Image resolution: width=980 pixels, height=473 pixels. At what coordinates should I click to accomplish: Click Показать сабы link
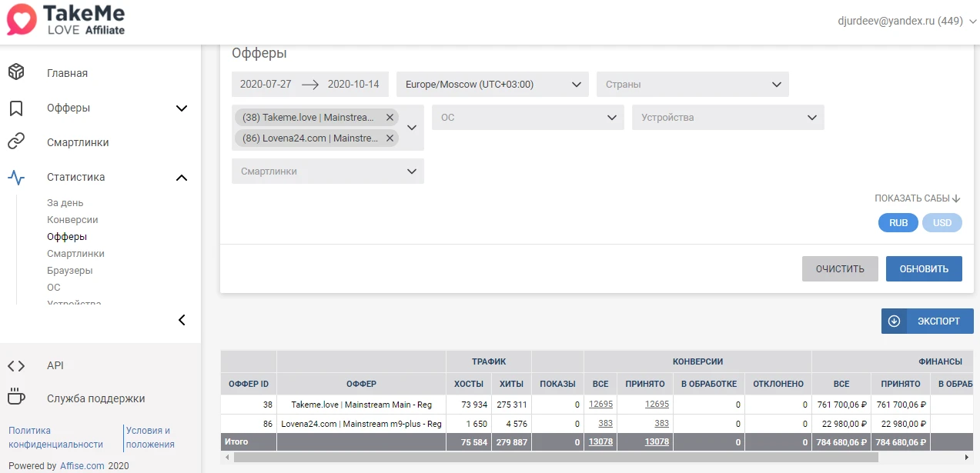coord(918,198)
